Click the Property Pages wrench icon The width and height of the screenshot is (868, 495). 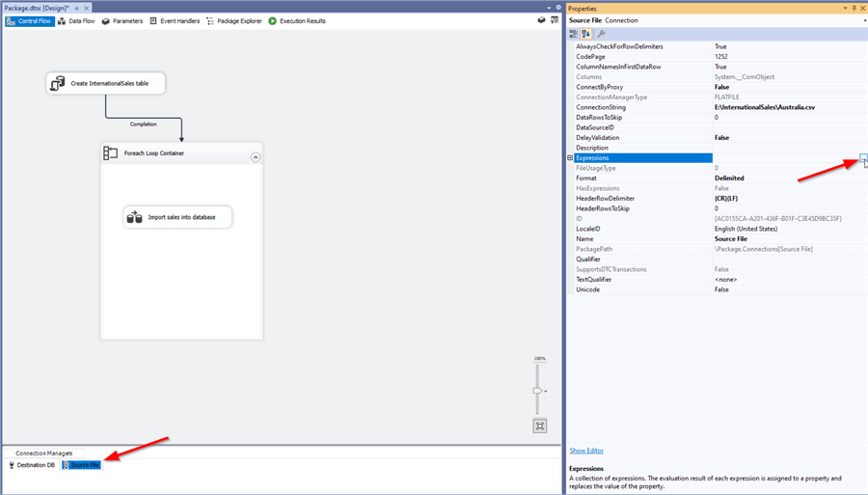tap(601, 34)
